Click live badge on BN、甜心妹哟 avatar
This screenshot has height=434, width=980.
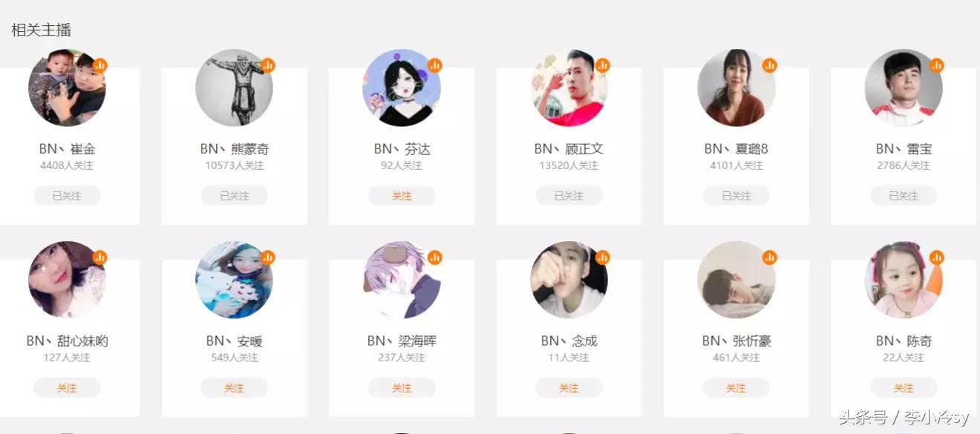tap(100, 257)
